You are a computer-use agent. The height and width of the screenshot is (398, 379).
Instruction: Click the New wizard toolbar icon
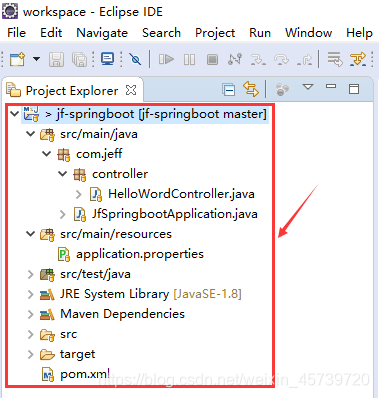(x=17, y=59)
